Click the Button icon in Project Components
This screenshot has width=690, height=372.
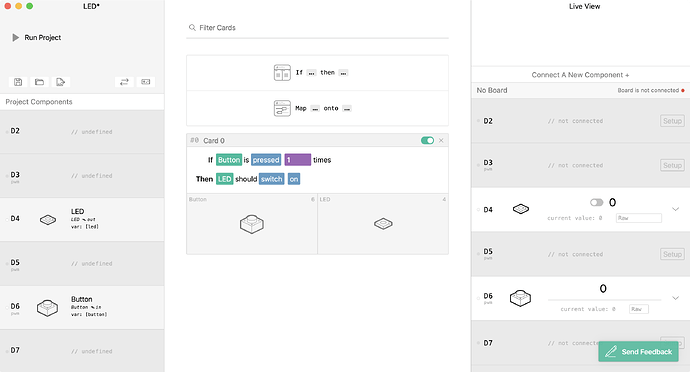[x=48, y=308]
